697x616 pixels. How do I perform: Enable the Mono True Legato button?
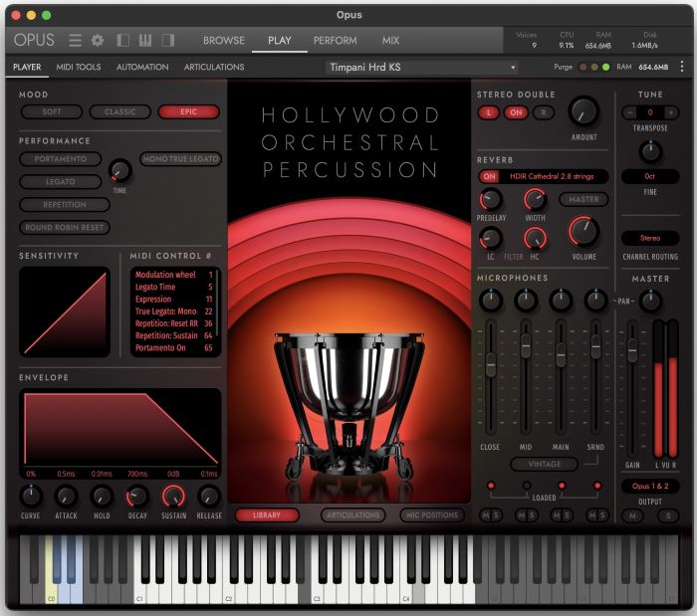click(x=180, y=159)
